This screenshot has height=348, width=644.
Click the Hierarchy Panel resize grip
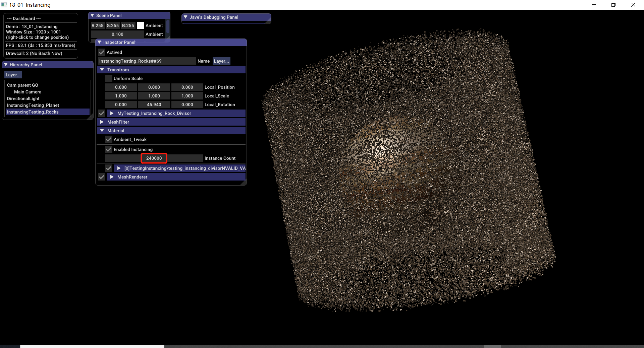[91, 117]
